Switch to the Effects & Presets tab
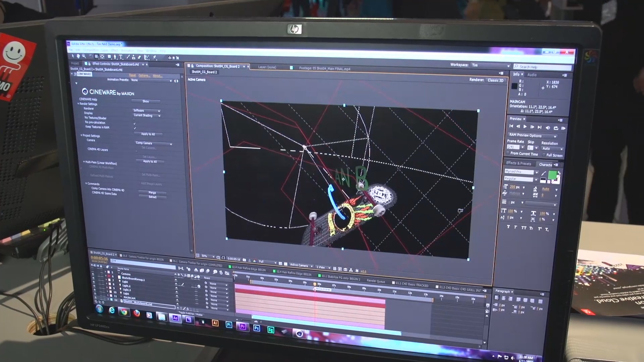 click(519, 163)
